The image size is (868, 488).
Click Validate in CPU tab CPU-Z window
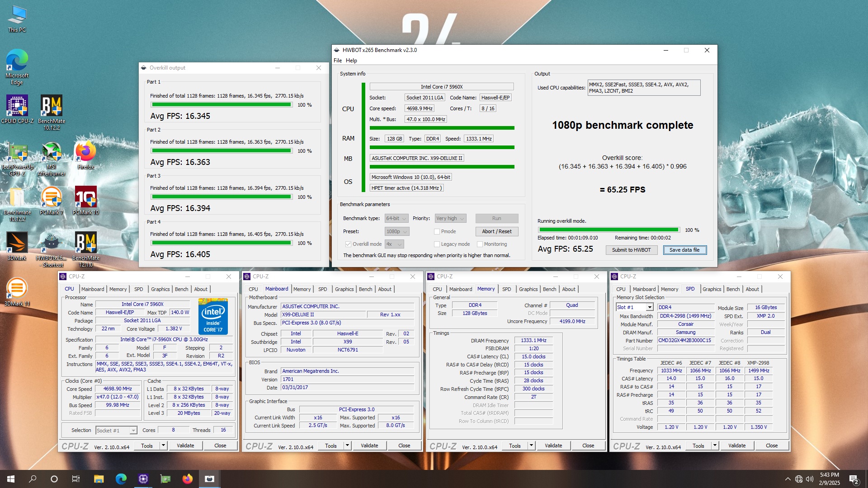click(x=185, y=446)
